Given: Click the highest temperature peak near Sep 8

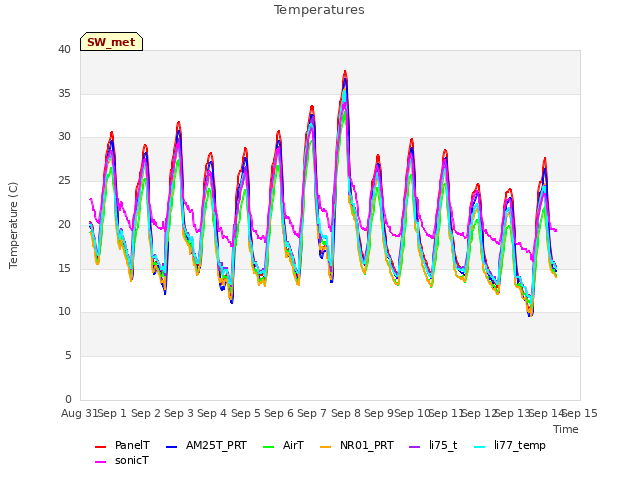Looking at the screenshot, I should [345, 72].
